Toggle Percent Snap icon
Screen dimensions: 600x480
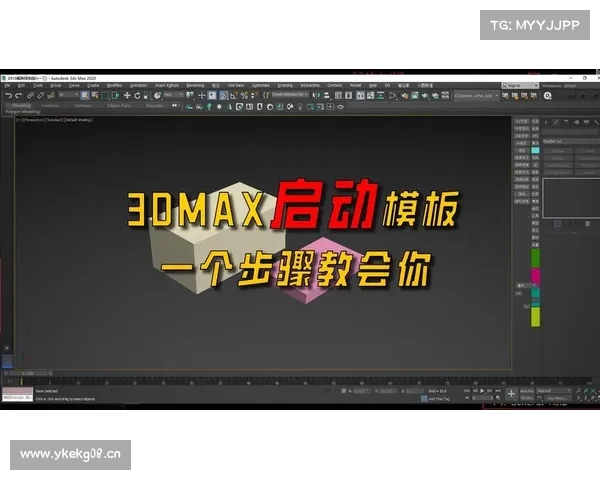(244, 95)
